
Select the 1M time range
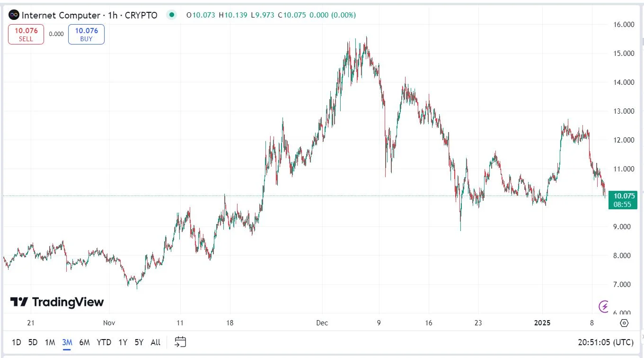coord(50,342)
